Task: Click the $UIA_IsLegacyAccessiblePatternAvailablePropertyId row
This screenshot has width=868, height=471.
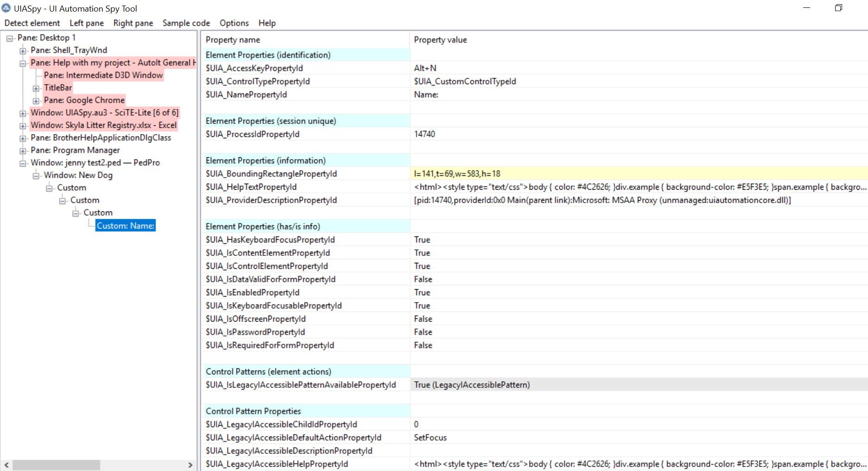Action: pyautogui.click(x=301, y=384)
